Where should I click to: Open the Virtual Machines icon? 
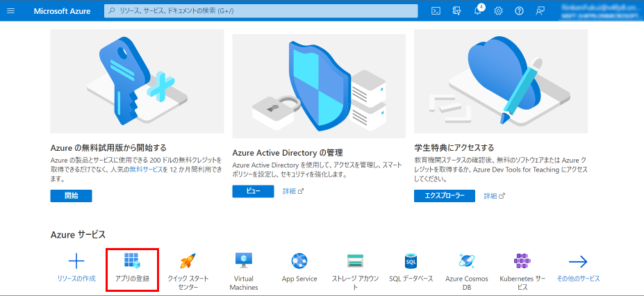pos(244,261)
